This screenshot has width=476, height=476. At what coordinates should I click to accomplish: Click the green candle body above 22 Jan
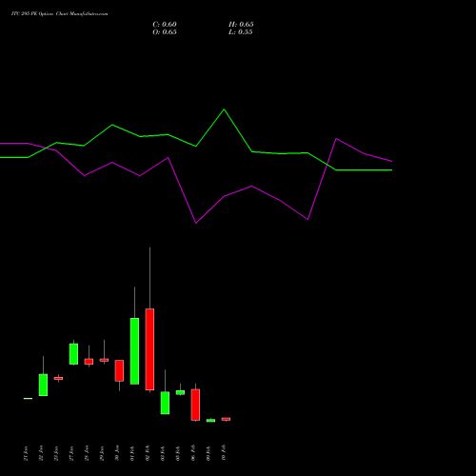tap(43, 385)
